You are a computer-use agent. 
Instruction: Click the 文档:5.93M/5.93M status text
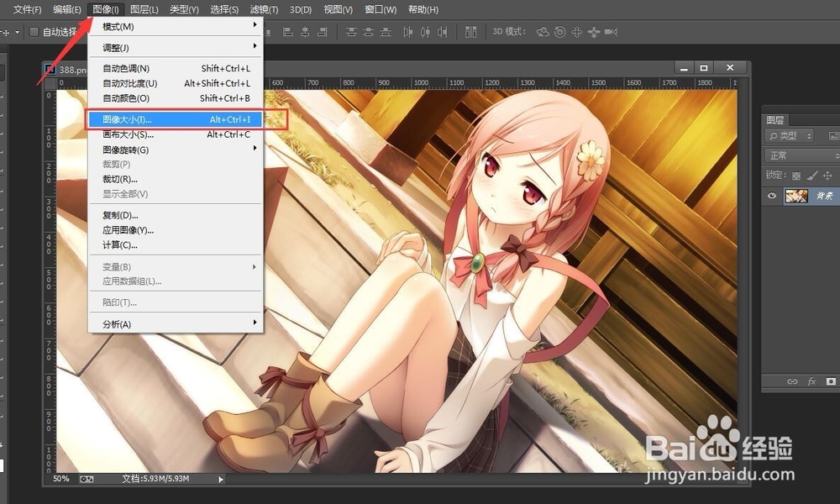155,479
